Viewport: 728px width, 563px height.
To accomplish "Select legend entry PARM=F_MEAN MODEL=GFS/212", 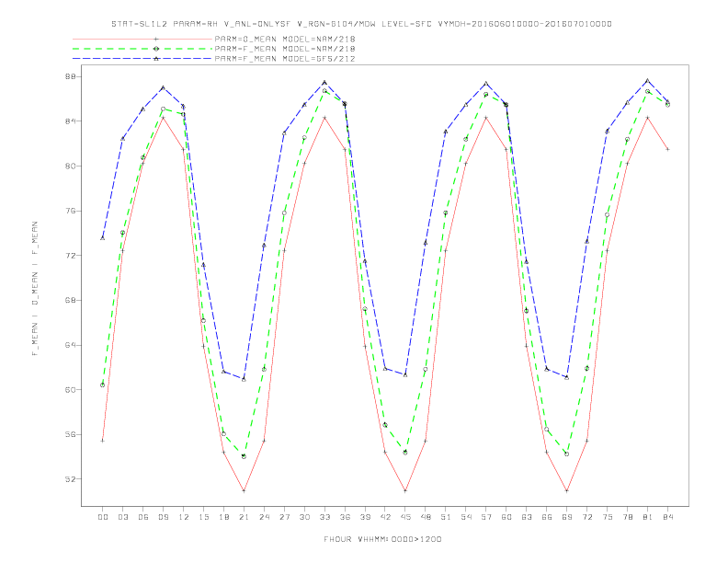I will (285, 59).
